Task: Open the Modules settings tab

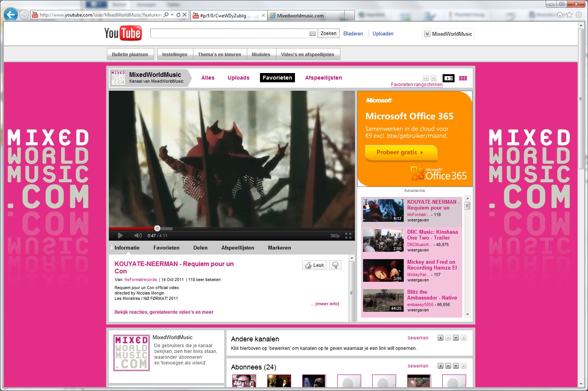Action: pyautogui.click(x=261, y=55)
